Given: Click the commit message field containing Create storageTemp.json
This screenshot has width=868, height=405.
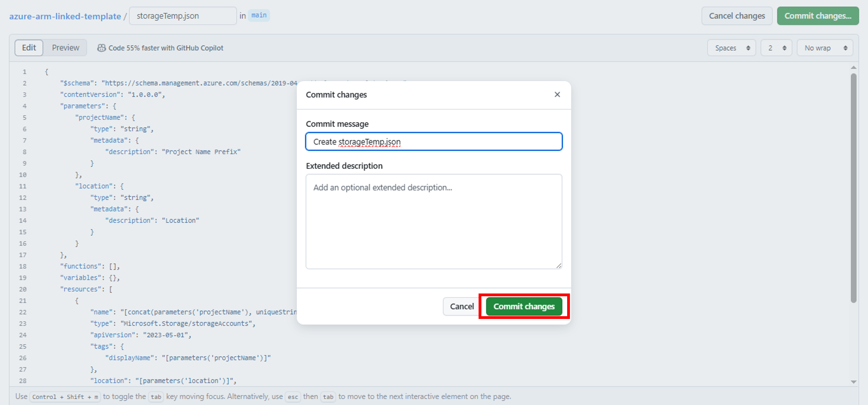Looking at the screenshot, I should click(434, 141).
